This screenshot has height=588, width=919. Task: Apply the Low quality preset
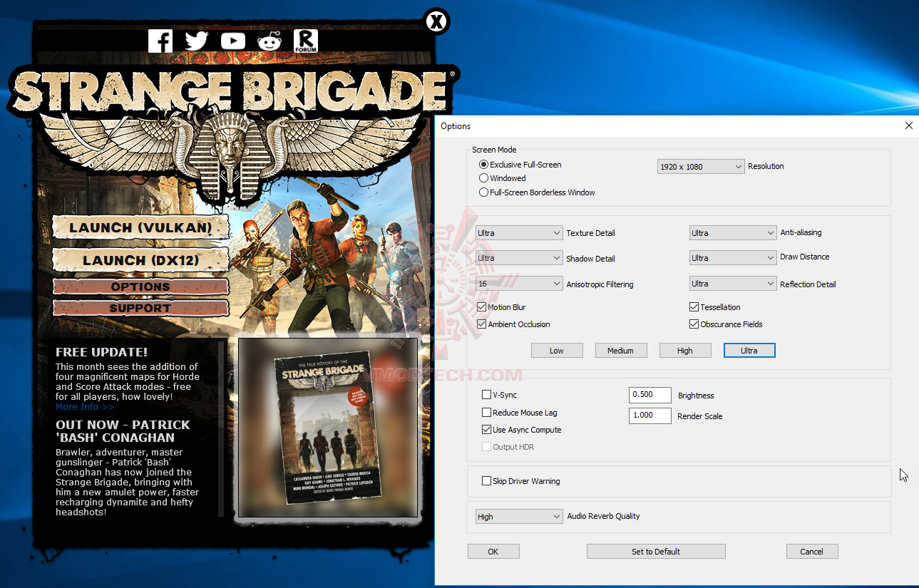coord(557,351)
